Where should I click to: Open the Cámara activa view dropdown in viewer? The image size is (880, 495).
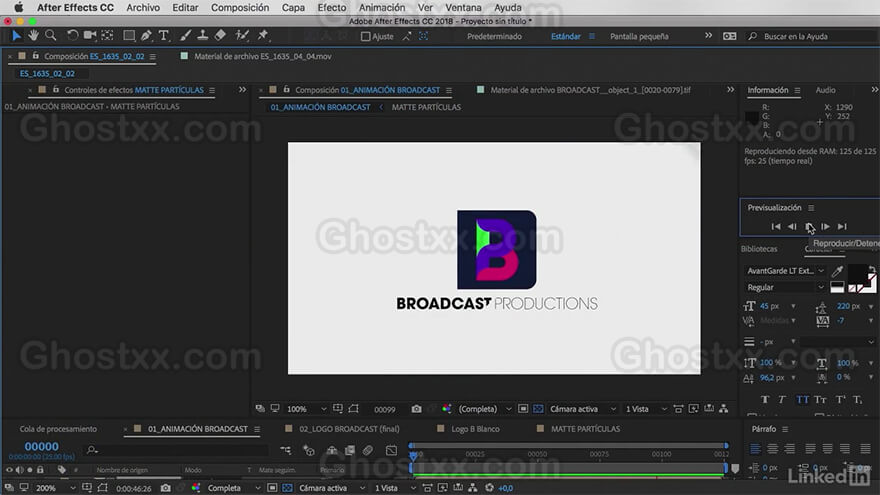(583, 409)
